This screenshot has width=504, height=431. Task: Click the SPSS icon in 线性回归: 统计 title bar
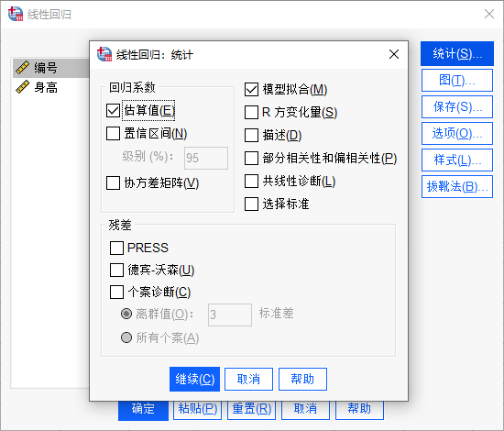pos(104,54)
